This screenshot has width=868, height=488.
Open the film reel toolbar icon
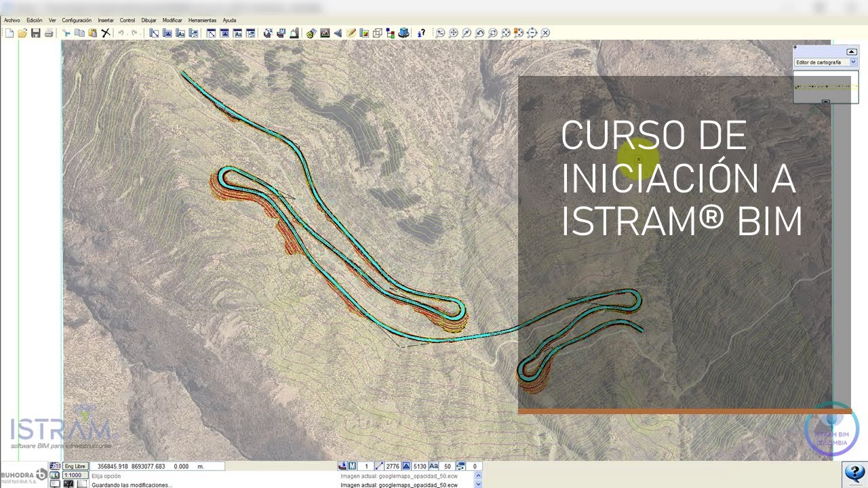click(x=311, y=33)
